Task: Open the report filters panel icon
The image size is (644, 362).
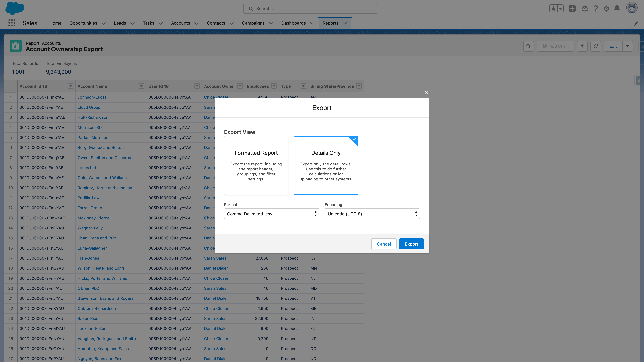Action: tap(582, 46)
